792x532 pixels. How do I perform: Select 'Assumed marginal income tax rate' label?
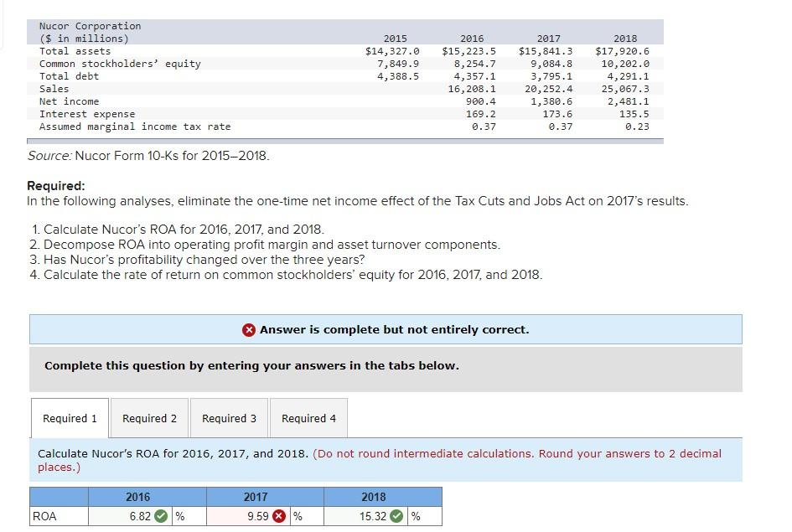(x=135, y=127)
